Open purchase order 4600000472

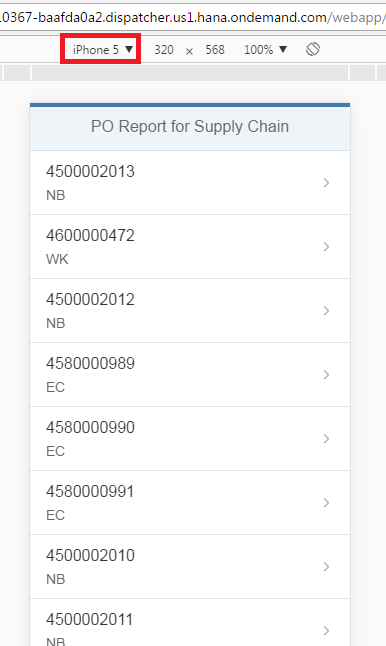coord(190,246)
